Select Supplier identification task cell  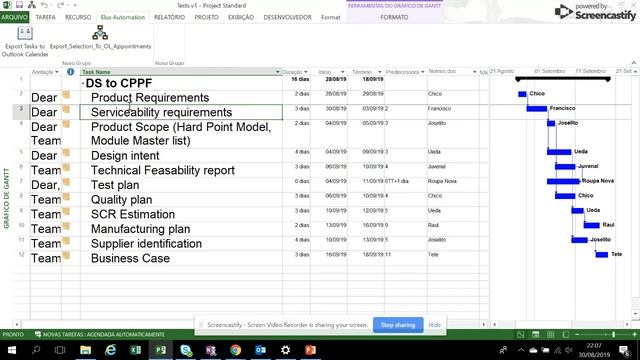pos(181,244)
